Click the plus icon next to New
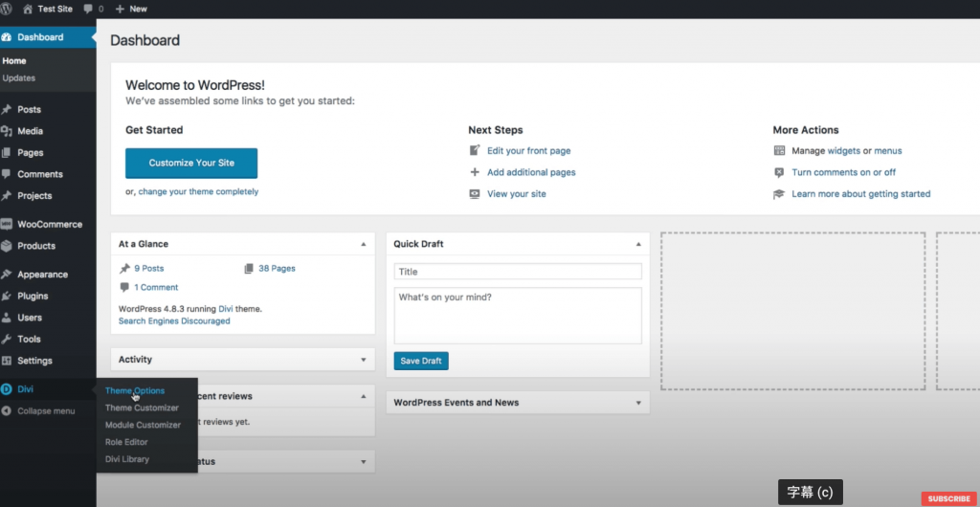 click(120, 10)
